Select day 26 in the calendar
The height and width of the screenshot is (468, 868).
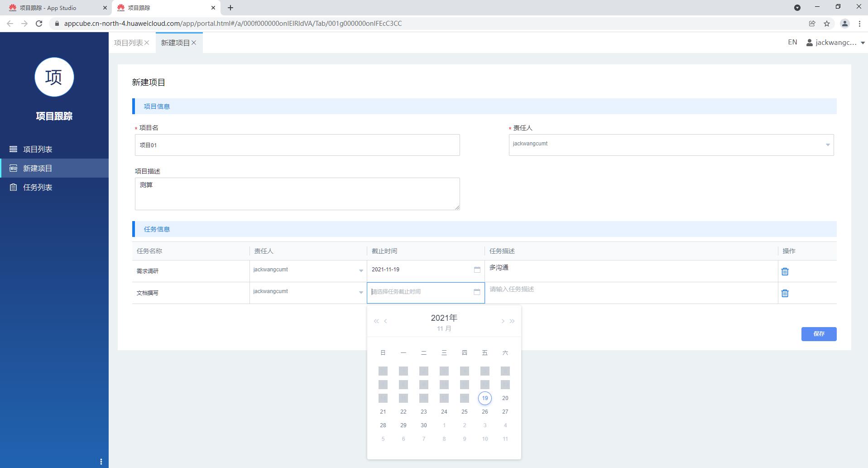(x=484, y=412)
